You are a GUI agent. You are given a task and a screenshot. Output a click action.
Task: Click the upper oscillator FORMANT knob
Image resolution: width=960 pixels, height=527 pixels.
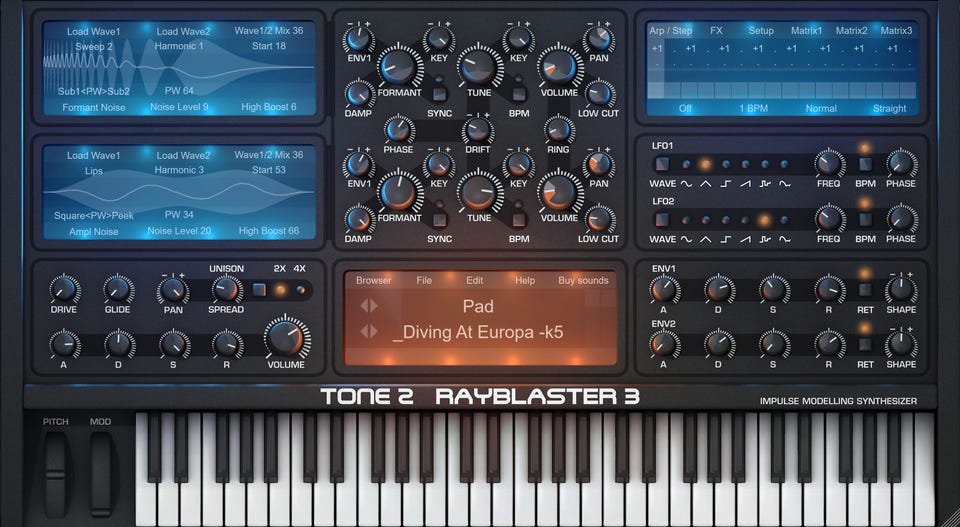[x=400, y=66]
